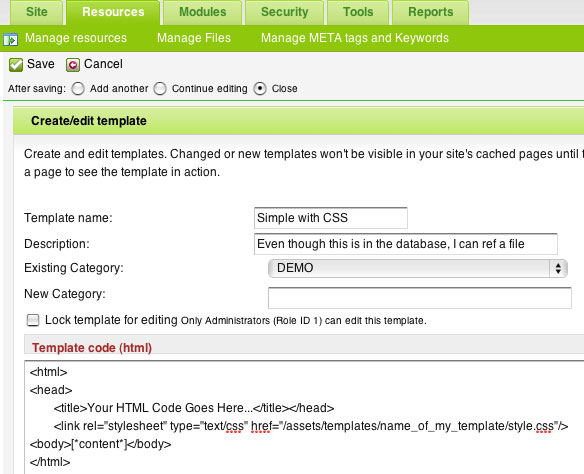Viewport: 584px width, 474px height.
Task: Open Manage Files submenu link
Action: (194, 38)
